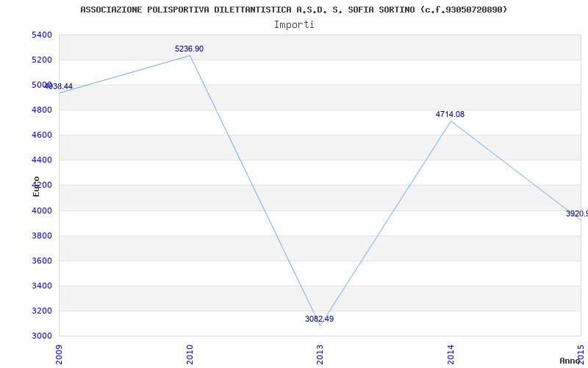Click the 4000 y-axis tick label

pos(42,210)
